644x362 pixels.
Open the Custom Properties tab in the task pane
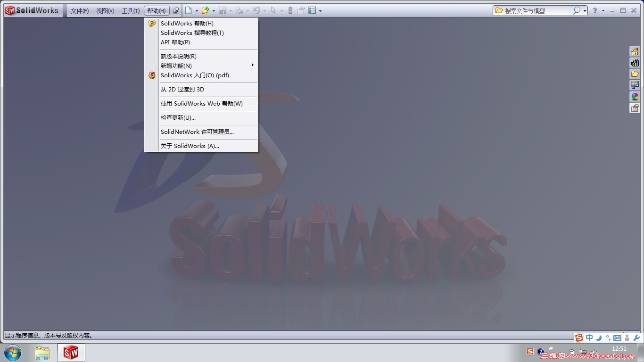[635, 108]
